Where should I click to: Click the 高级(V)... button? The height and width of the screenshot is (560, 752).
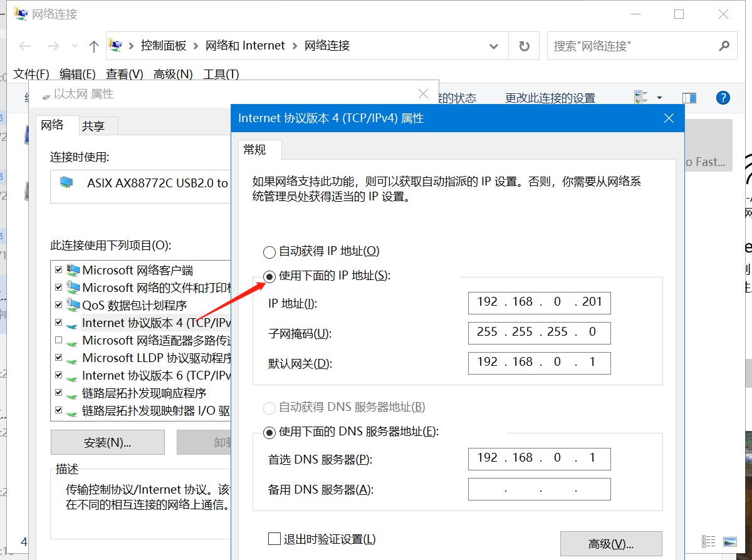[610, 544]
